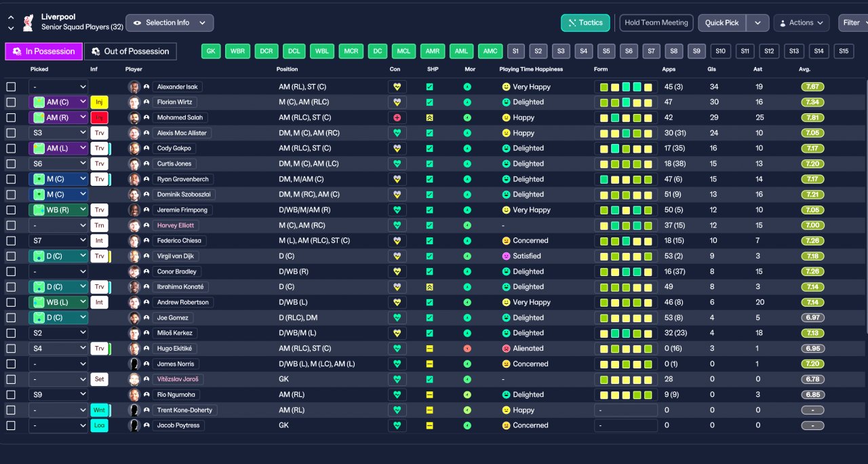868x464 pixels.
Task: Switch to the Out of Possession tab
Action: tap(130, 52)
